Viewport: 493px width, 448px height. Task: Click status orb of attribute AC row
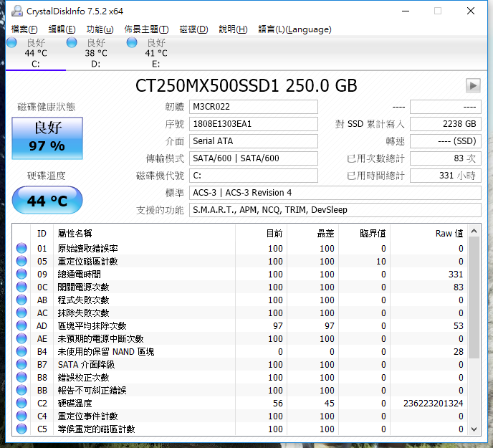point(21,313)
